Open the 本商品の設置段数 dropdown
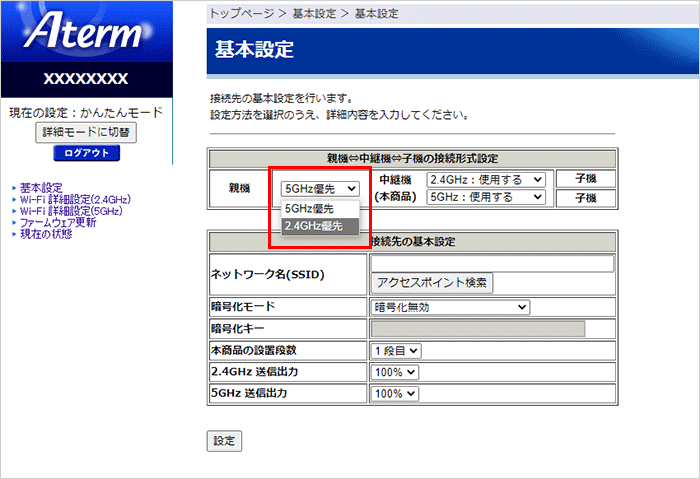 [x=396, y=351]
